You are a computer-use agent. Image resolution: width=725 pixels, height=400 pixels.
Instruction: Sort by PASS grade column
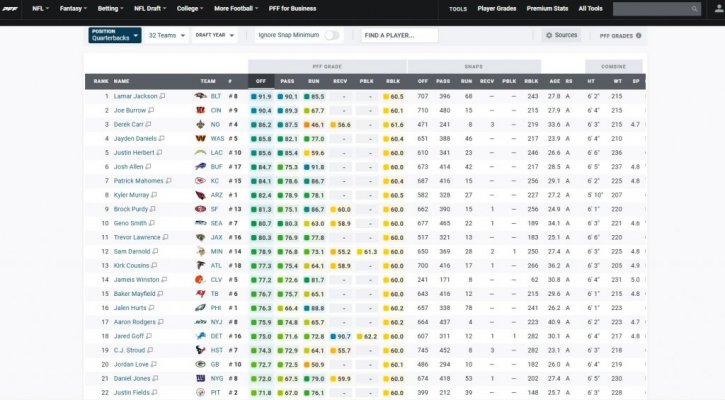(x=287, y=81)
